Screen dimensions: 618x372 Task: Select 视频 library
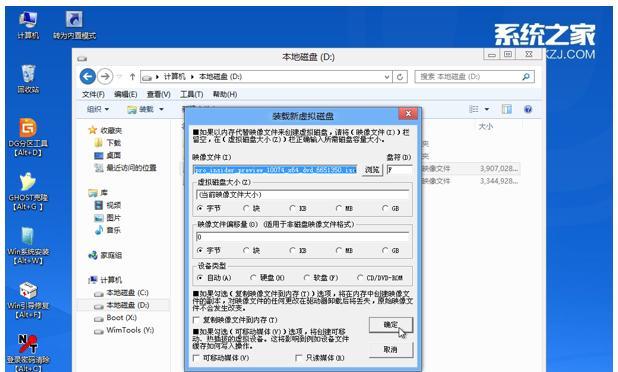pos(108,205)
